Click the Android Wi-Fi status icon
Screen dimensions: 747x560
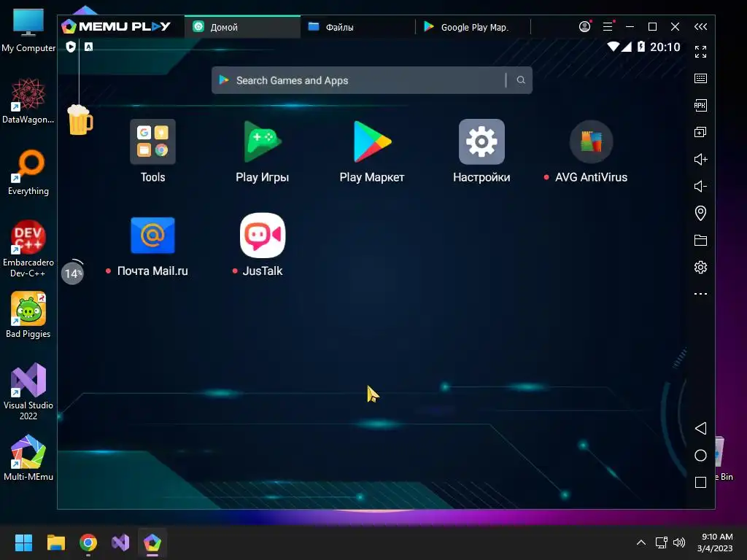[613, 47]
